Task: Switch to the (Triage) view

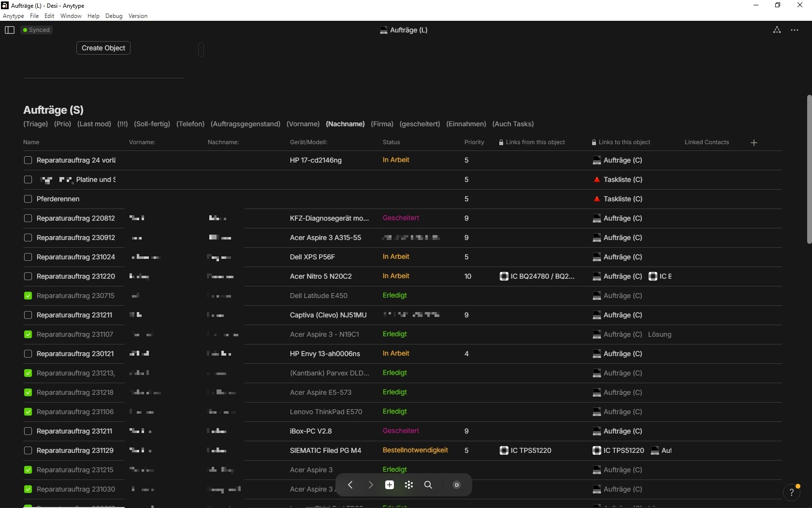Action: [x=36, y=124]
